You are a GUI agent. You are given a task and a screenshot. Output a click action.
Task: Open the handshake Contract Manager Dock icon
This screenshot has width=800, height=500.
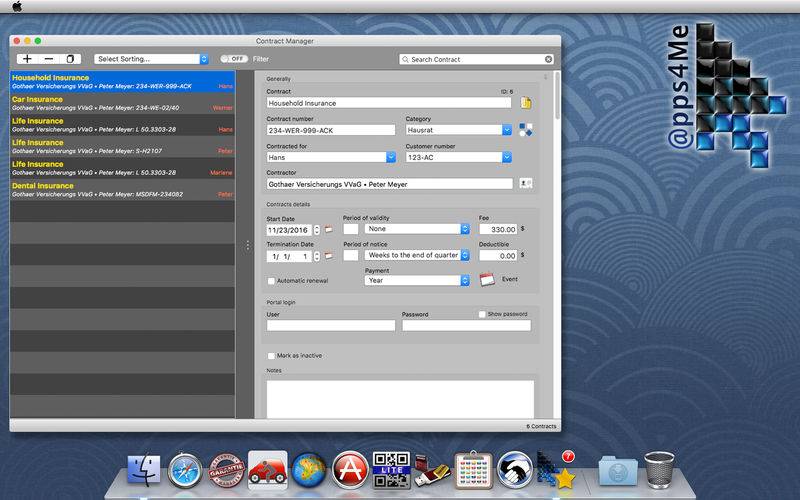(515, 470)
